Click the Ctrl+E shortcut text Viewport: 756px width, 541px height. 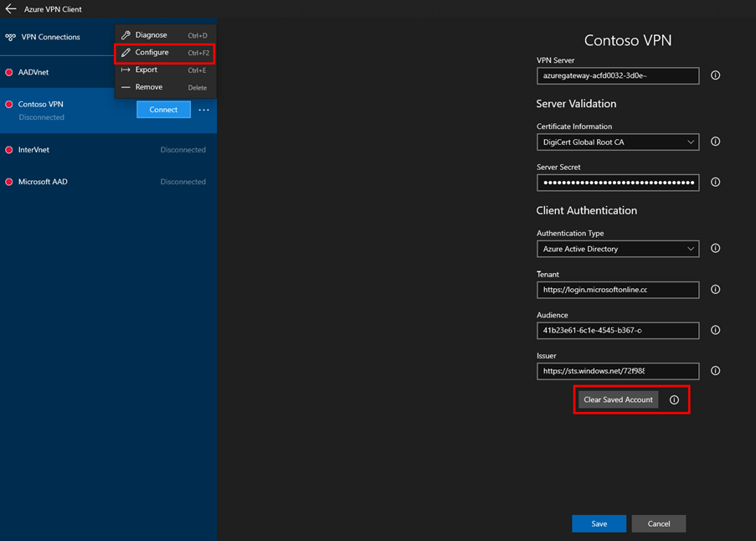pyautogui.click(x=198, y=70)
